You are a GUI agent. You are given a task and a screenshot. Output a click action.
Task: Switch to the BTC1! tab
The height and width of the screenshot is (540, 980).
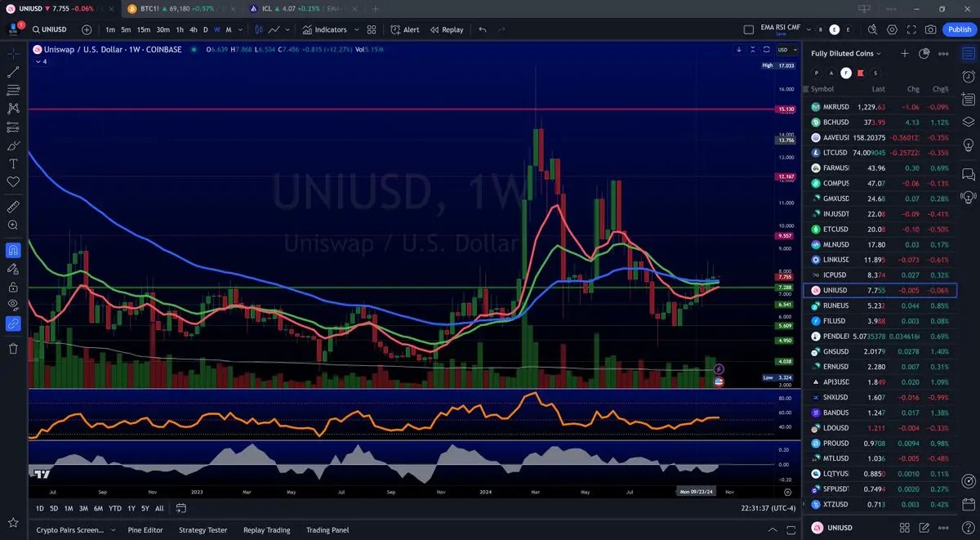(x=181, y=8)
